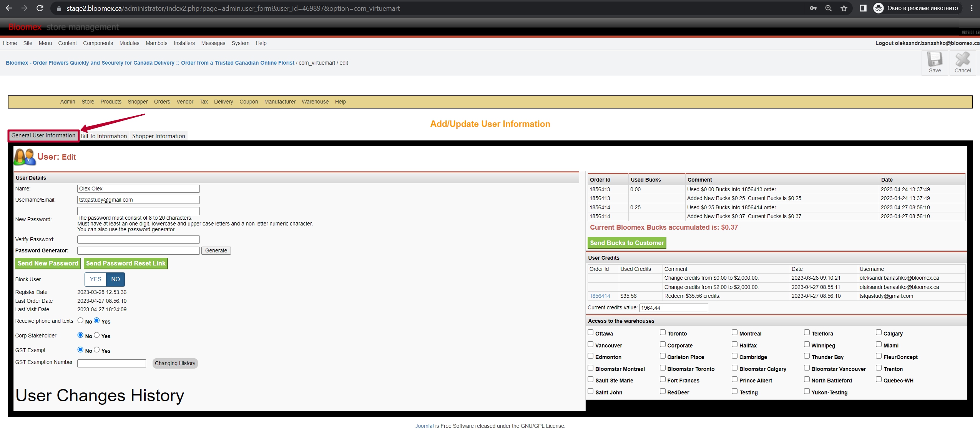This screenshot has width=980, height=429.
Task: Open the Mambots menu
Action: coord(156,43)
